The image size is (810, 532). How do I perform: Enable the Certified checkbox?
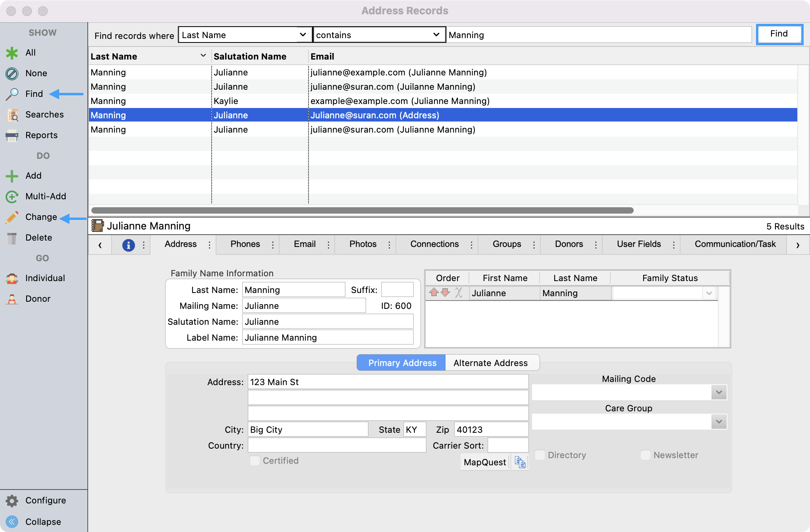coord(255,461)
